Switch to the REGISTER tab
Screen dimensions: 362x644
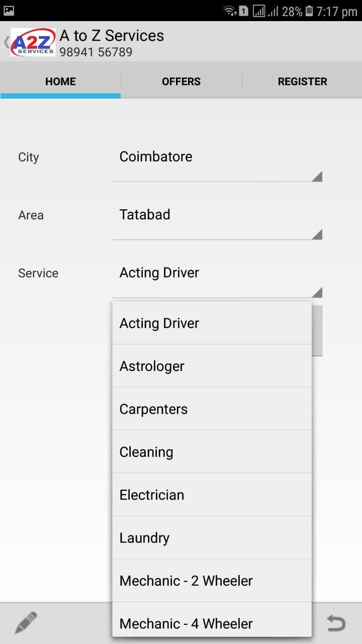point(302,82)
